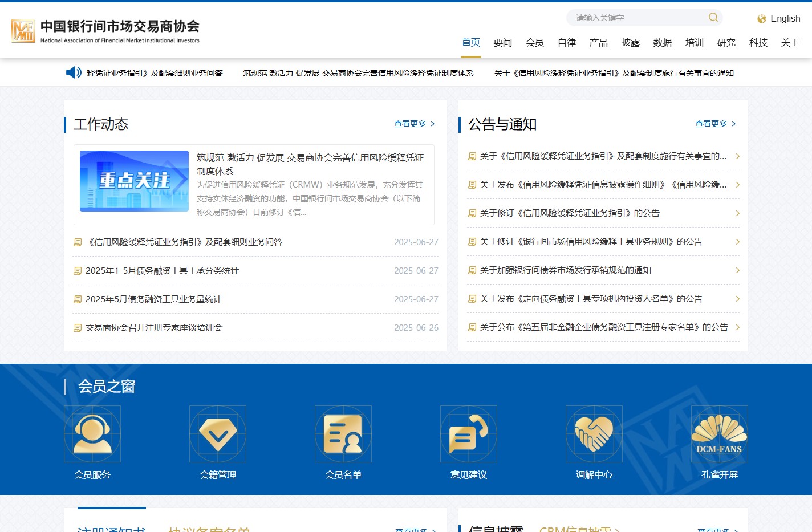This screenshot has width=812, height=532.
Task: Open notice 关于加强银行间债券市场发行承销规范的通知
Action: (566, 270)
